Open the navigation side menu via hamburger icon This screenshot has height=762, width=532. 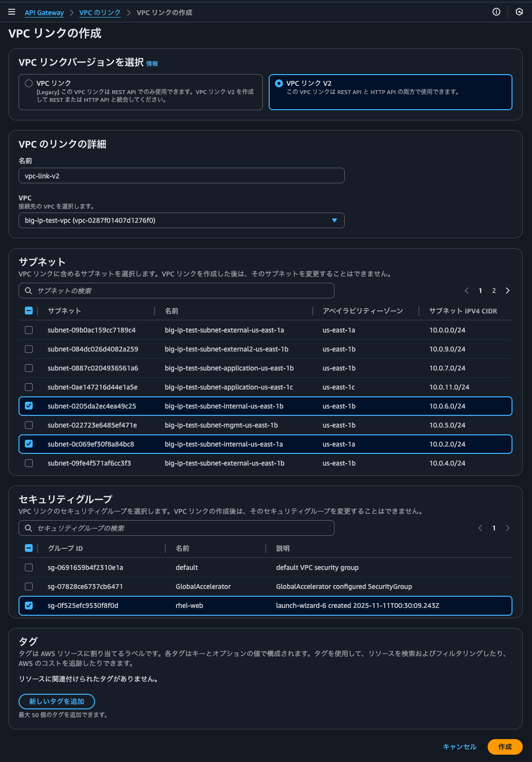tap(11, 12)
